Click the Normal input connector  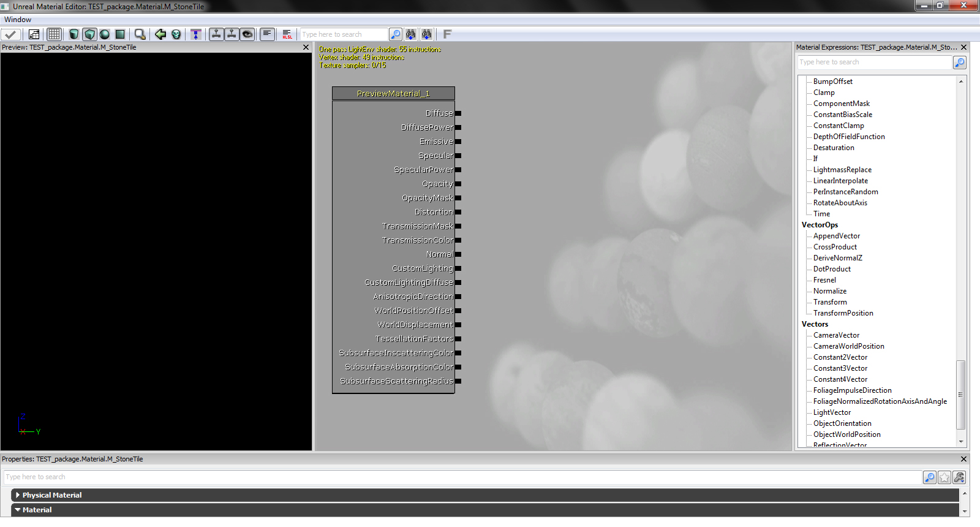click(458, 254)
